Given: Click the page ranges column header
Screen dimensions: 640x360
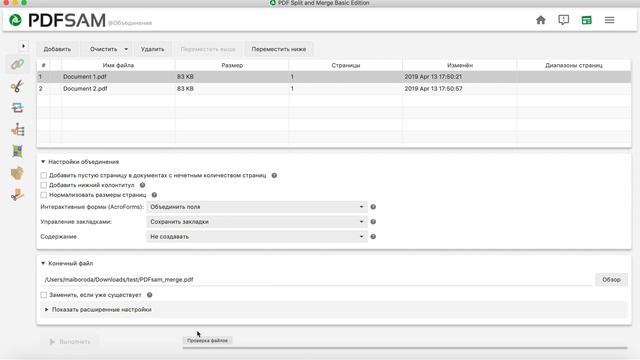Looking at the screenshot, I should [x=574, y=65].
